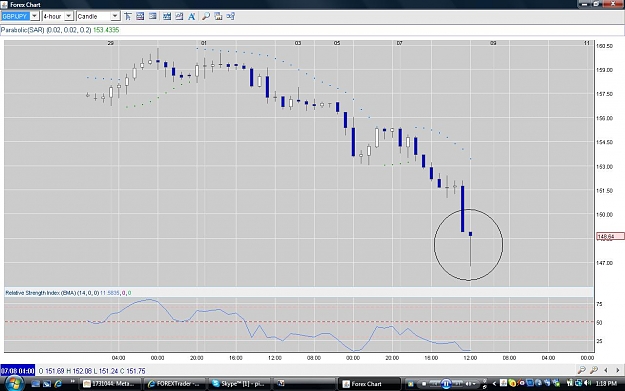Click the line study chart icon

(x=179, y=16)
